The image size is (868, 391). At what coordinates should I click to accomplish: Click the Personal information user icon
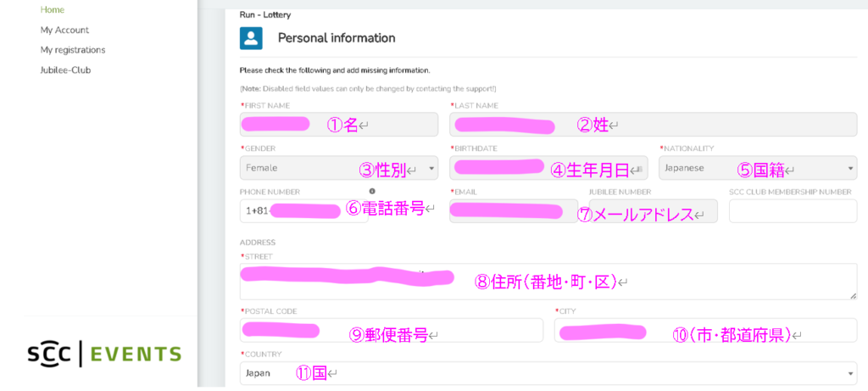click(251, 38)
